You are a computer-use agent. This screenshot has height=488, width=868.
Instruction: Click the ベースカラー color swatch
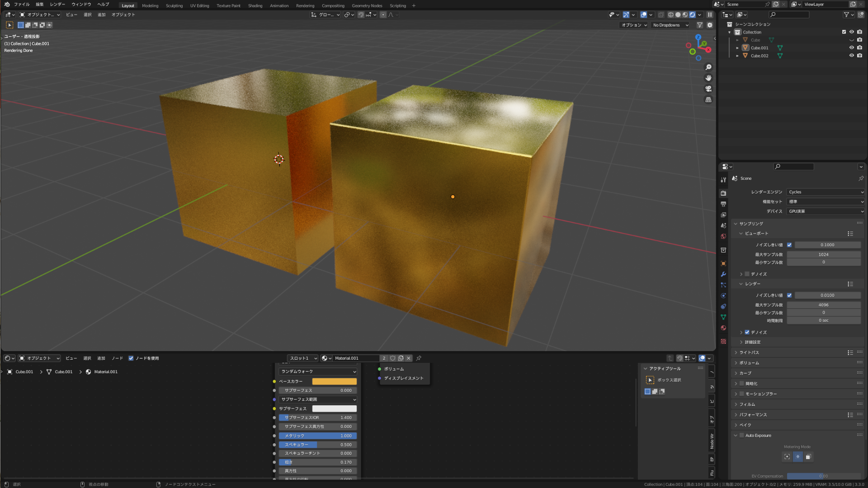click(335, 381)
